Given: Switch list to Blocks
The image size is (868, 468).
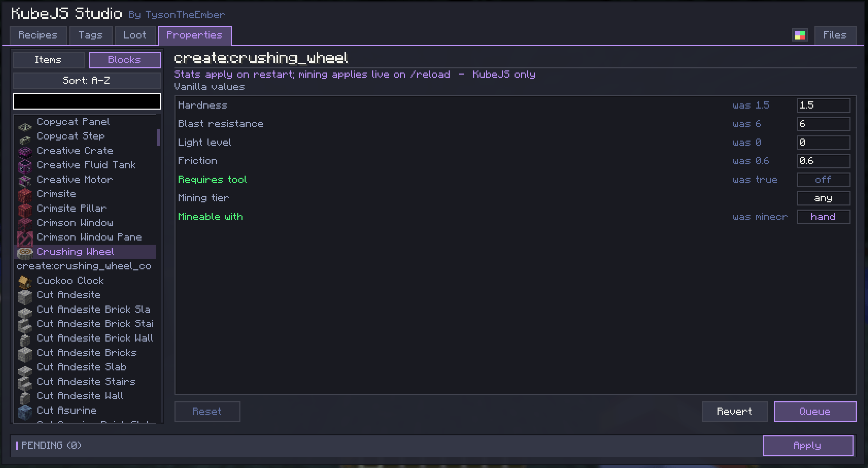Looking at the screenshot, I should (x=125, y=60).
